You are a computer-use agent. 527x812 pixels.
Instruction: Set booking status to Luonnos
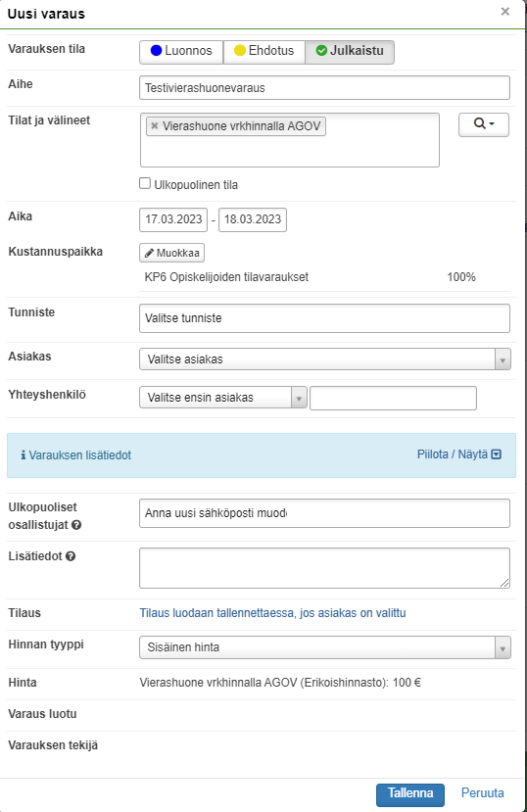pyautogui.click(x=181, y=51)
